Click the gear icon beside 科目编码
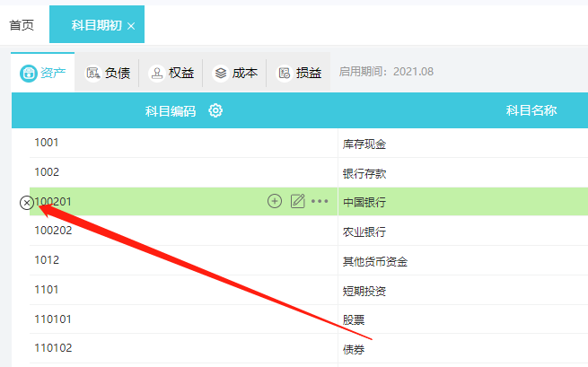The image size is (588, 367). tap(215, 110)
